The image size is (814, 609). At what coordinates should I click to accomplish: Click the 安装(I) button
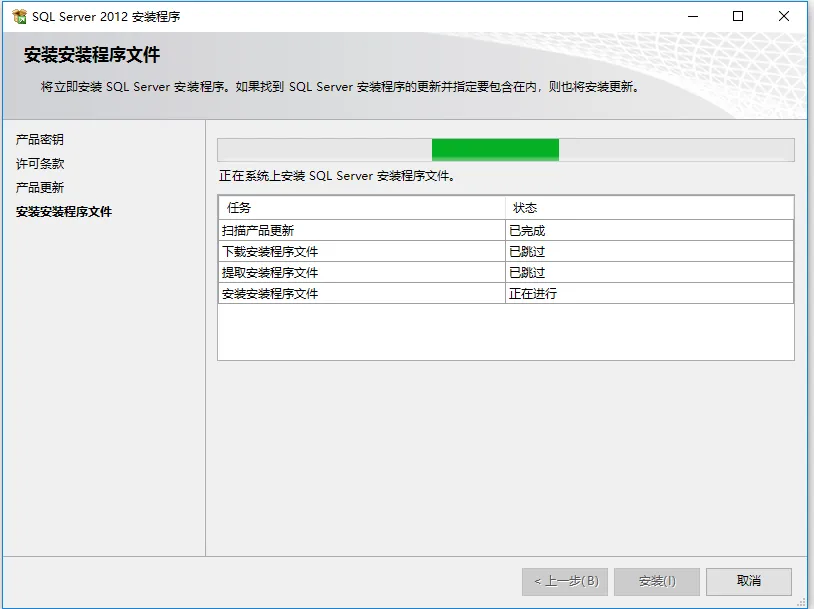(656, 581)
